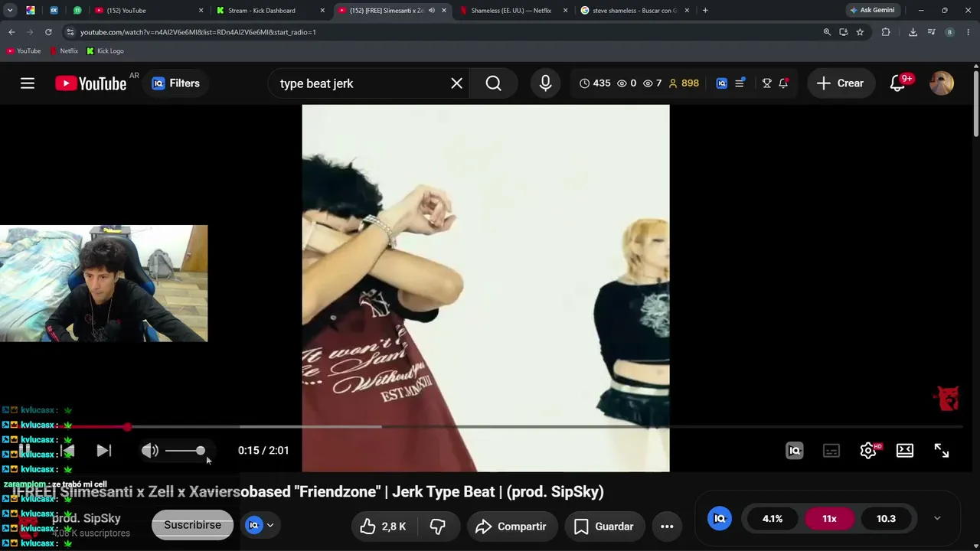Image resolution: width=980 pixels, height=551 pixels.
Task: Click the 4.1% vidIQ stat
Action: tap(773, 519)
